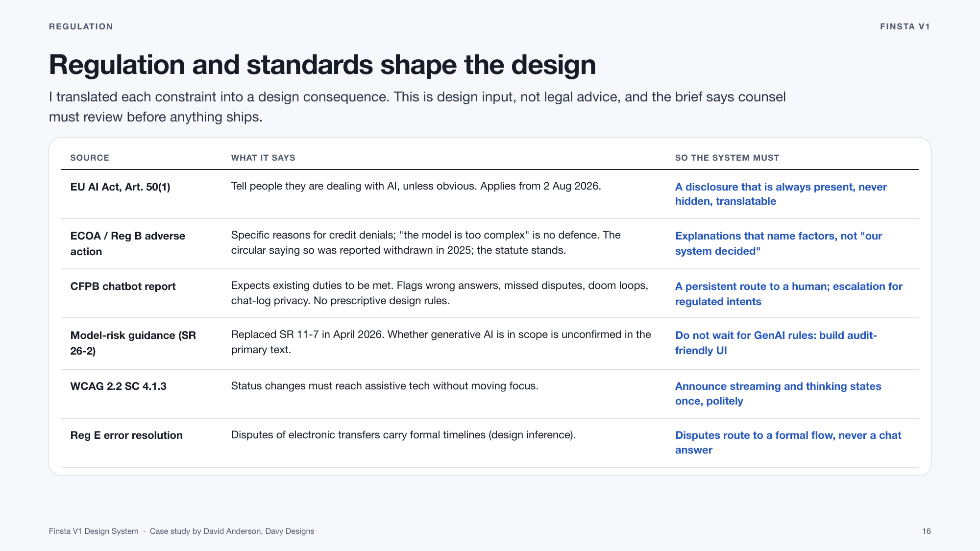This screenshot has width=980, height=551.
Task: Click the 'Replaced SR 11-7 in April 2026' description
Action: coord(441,342)
